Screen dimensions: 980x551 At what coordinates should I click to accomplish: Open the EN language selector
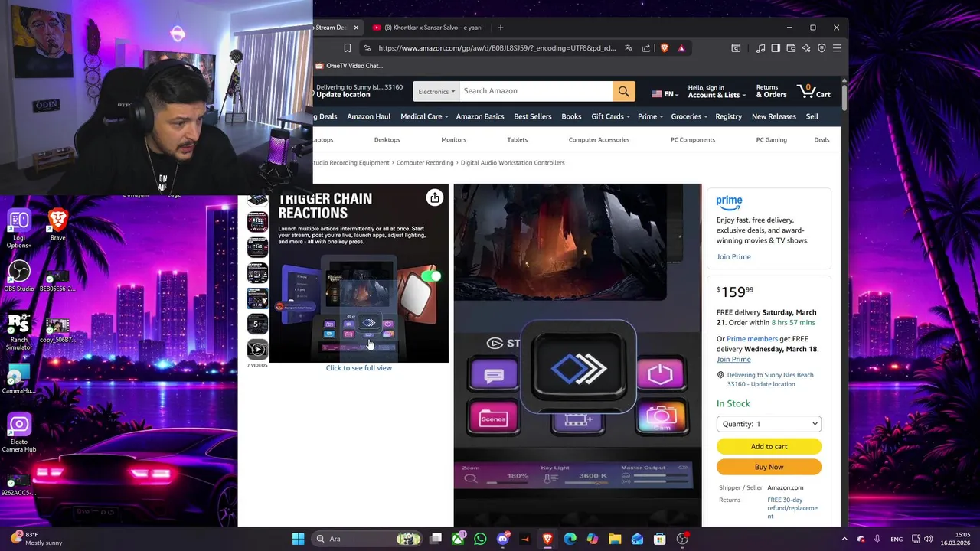pos(665,94)
